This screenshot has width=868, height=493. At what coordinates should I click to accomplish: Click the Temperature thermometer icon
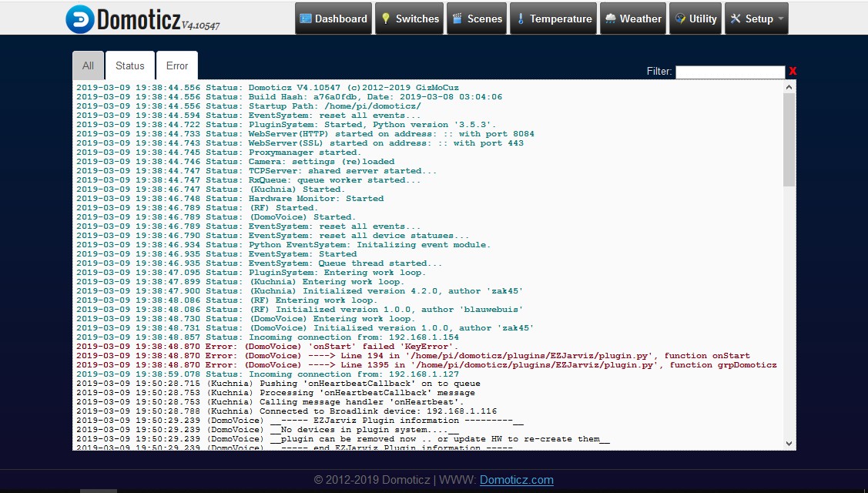pyautogui.click(x=521, y=18)
